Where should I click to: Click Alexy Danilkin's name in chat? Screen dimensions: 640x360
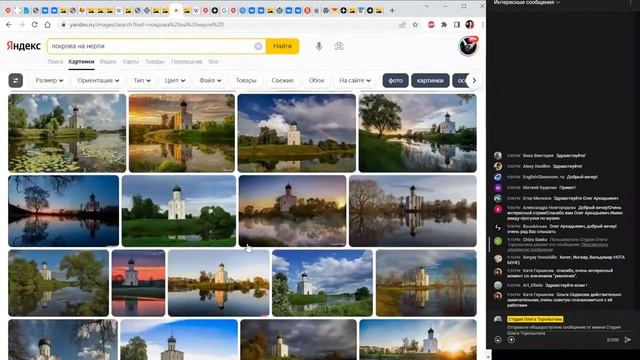(536, 166)
